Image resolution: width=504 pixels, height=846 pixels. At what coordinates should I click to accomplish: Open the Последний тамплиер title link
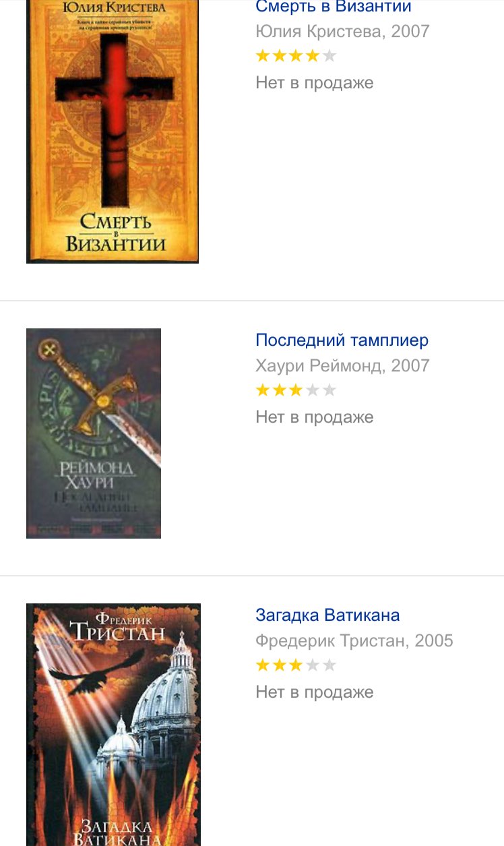[x=342, y=340]
